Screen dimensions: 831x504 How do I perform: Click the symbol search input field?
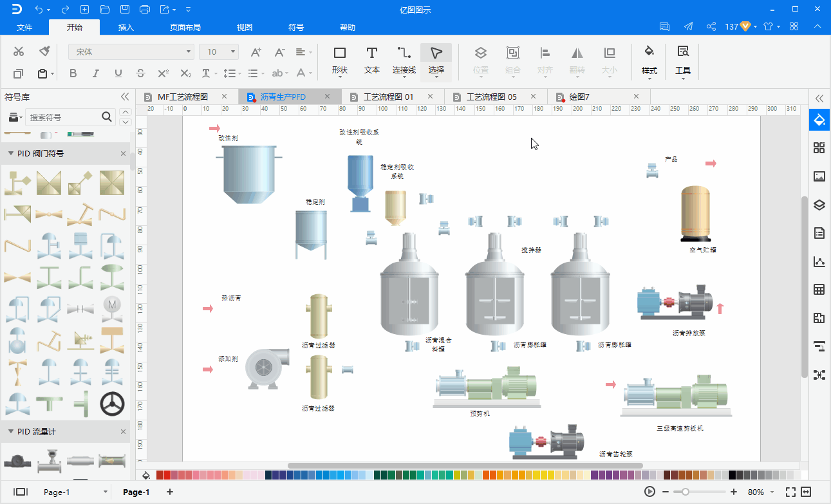click(63, 117)
